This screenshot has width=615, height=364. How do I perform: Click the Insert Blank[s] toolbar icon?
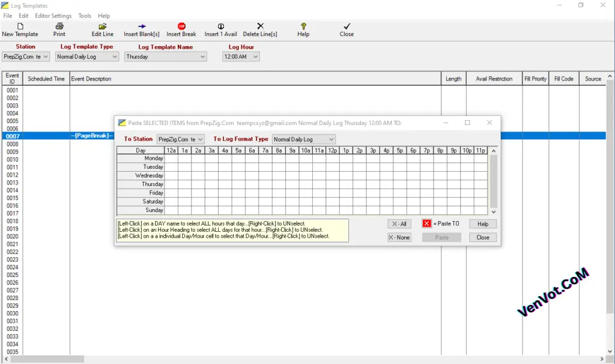(142, 26)
